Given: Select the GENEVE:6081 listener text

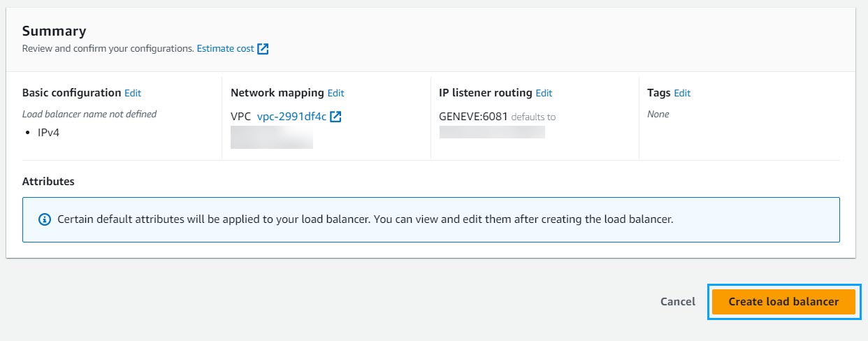Looking at the screenshot, I should click(474, 117).
